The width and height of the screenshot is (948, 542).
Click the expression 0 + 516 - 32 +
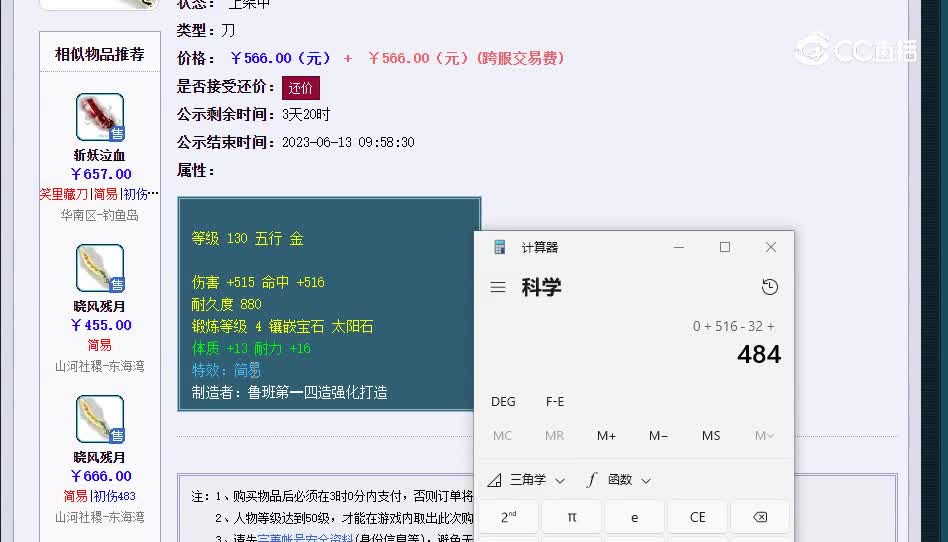733,327
